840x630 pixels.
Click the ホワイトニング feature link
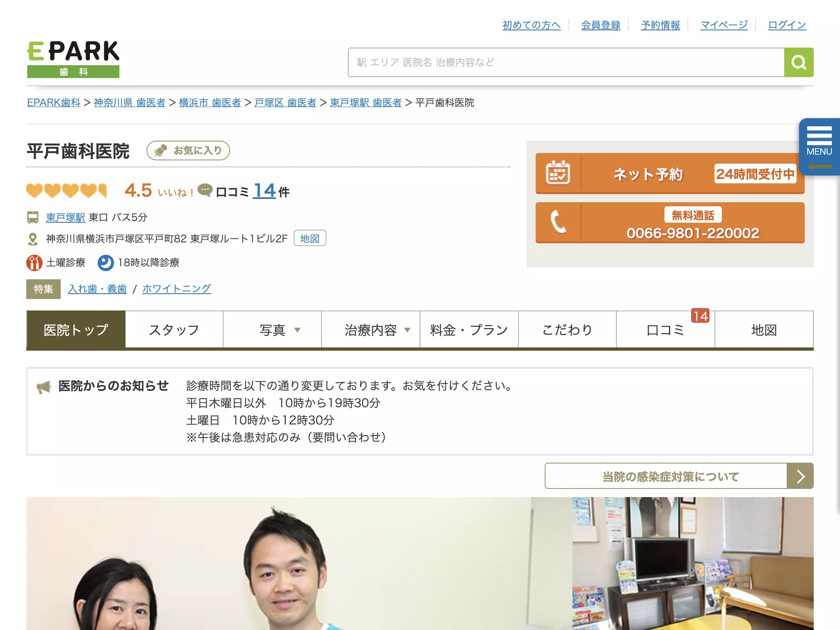tap(177, 289)
